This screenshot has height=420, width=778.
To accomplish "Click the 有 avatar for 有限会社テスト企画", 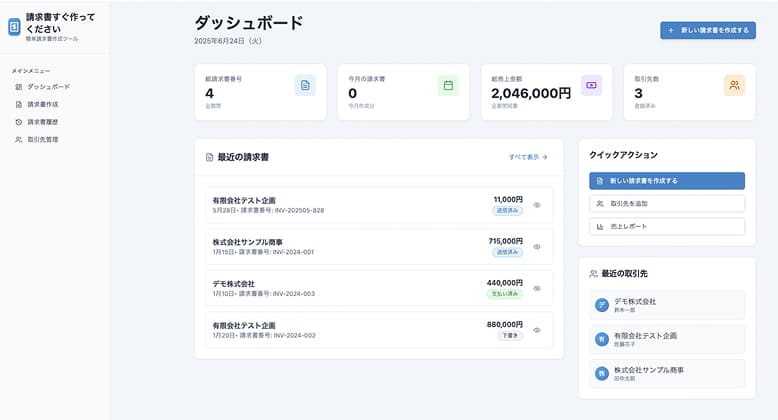I will coord(602,339).
